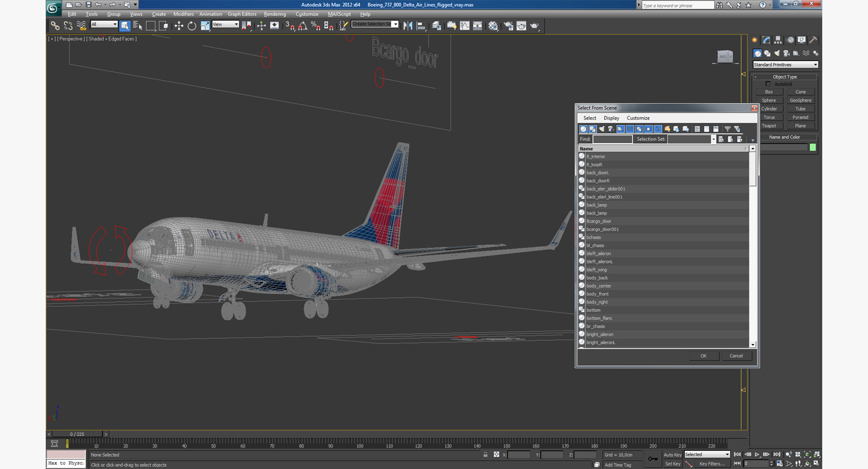Choose Rectangular Selection Region tool
The image size is (868, 469).
[x=151, y=26]
